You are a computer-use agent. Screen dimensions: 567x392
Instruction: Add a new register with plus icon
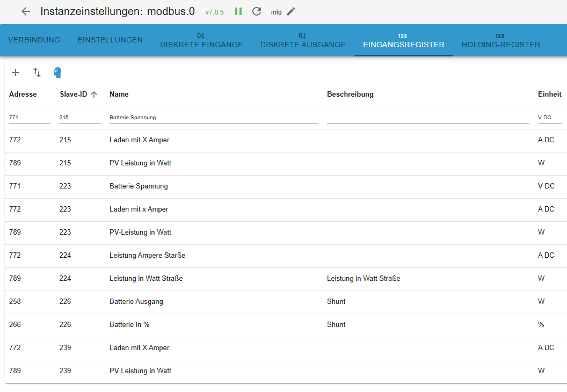click(x=16, y=72)
